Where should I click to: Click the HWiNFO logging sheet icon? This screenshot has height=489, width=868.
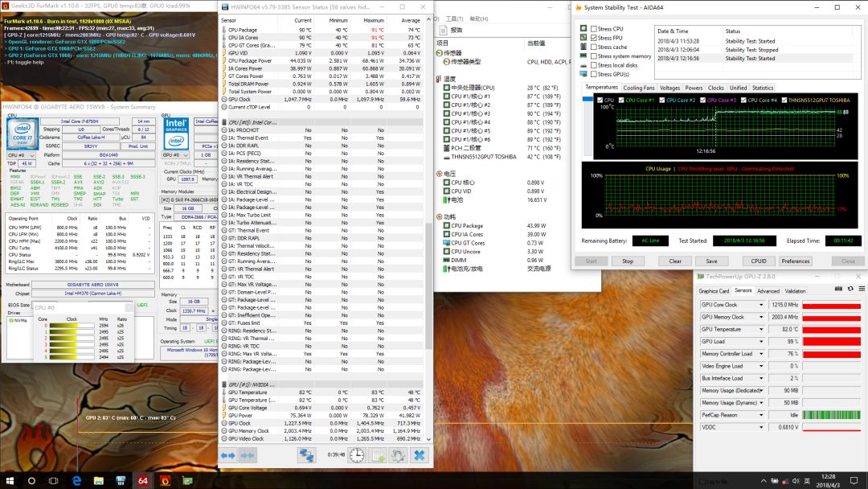coord(377,455)
